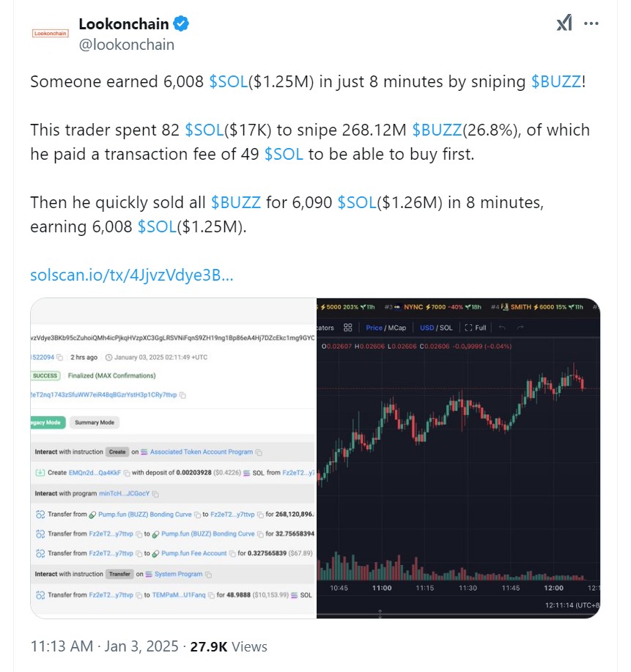The image size is (631, 672).
Task: Click the Lookonchain profile avatar
Action: tap(50, 33)
